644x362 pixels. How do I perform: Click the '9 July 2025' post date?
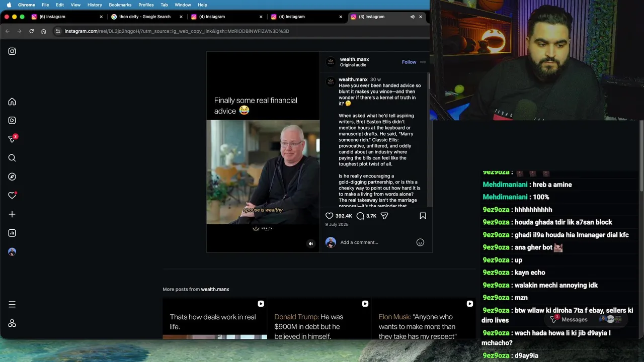(x=337, y=225)
